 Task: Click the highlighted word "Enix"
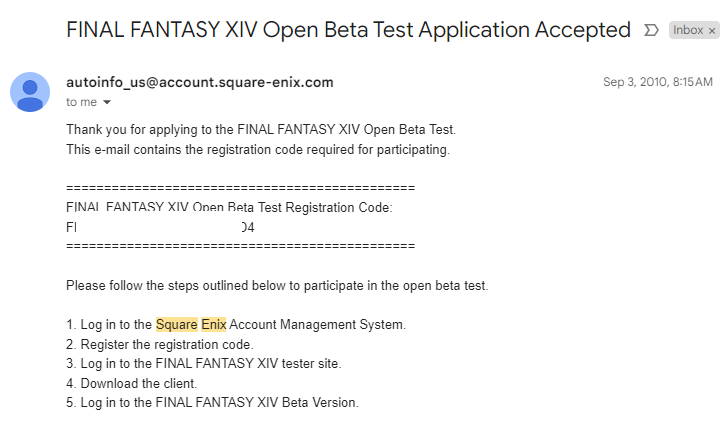pyautogui.click(x=214, y=324)
